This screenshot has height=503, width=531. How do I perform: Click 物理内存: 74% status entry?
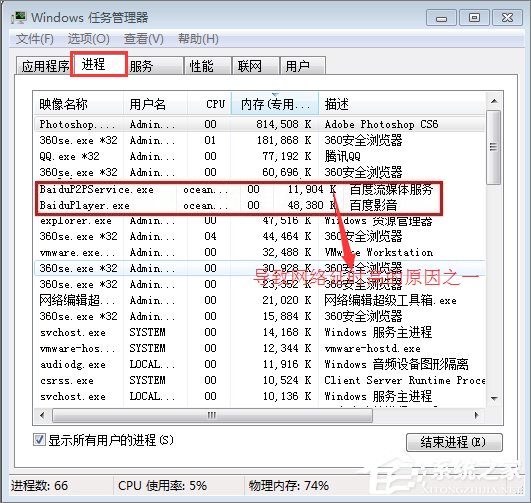289,486
